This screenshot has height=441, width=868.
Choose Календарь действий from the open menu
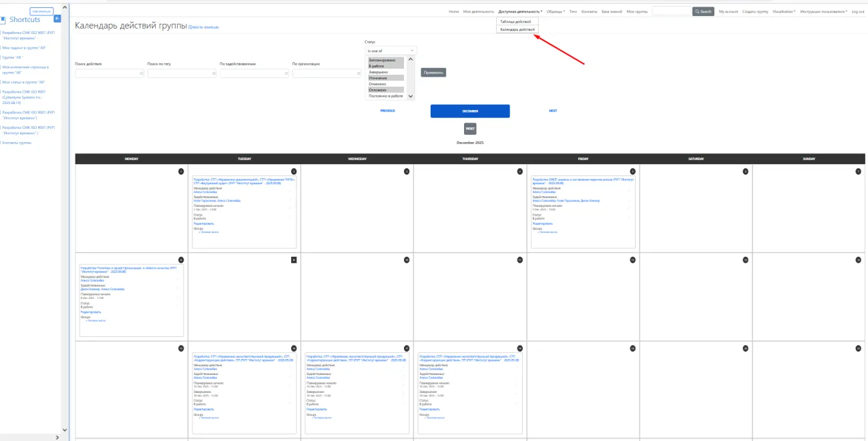[517, 29]
